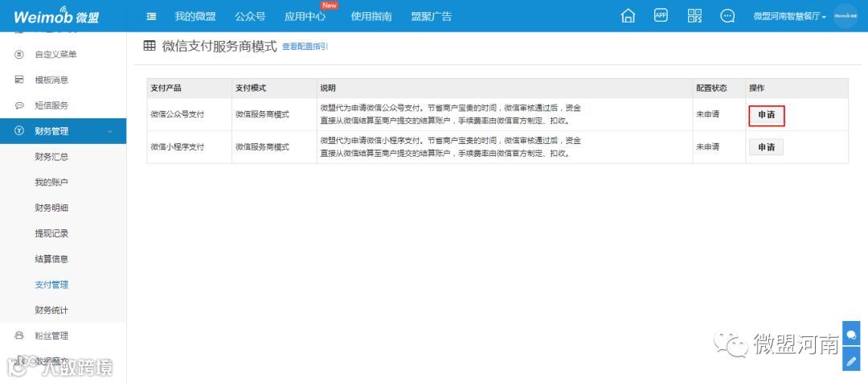Viewport: 868px width, 383px height.
Task: Open the home icon in top bar
Action: tap(628, 16)
